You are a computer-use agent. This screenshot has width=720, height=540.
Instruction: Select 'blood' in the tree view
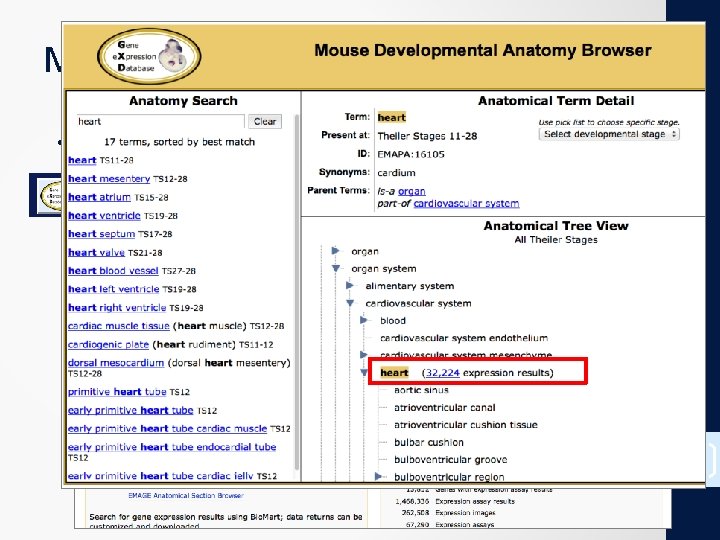[x=393, y=321]
